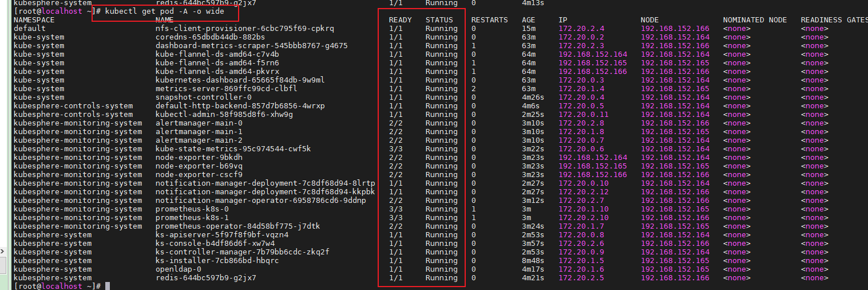The width and height of the screenshot is (868, 290).
Task: Click IP address 172.20.2.10
Action: (x=584, y=218)
